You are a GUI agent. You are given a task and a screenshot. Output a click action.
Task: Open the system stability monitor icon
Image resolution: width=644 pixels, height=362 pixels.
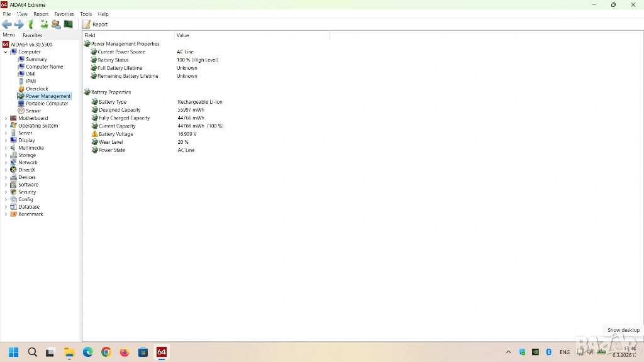tap(68, 25)
